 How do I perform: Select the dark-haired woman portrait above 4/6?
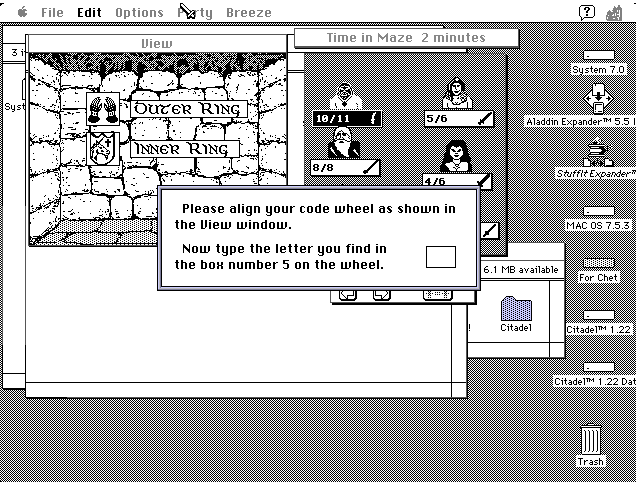(456, 156)
